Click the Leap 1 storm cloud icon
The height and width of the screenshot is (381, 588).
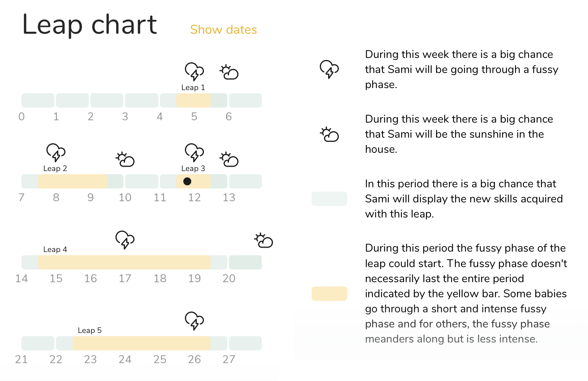click(x=194, y=71)
